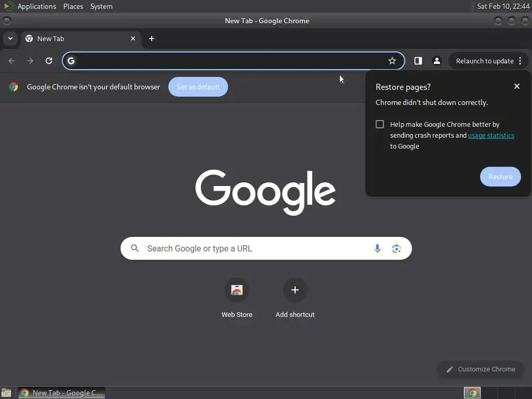
Task: Open Customize Chrome
Action: click(481, 369)
